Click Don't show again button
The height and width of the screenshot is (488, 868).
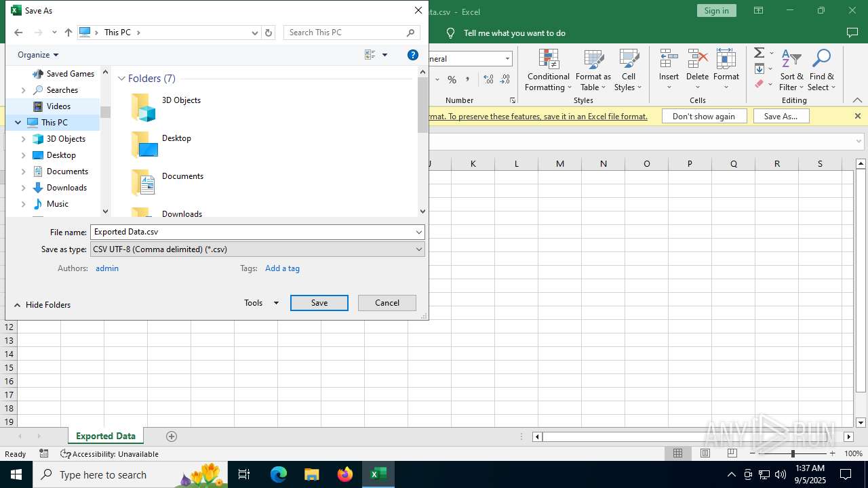pyautogui.click(x=704, y=116)
